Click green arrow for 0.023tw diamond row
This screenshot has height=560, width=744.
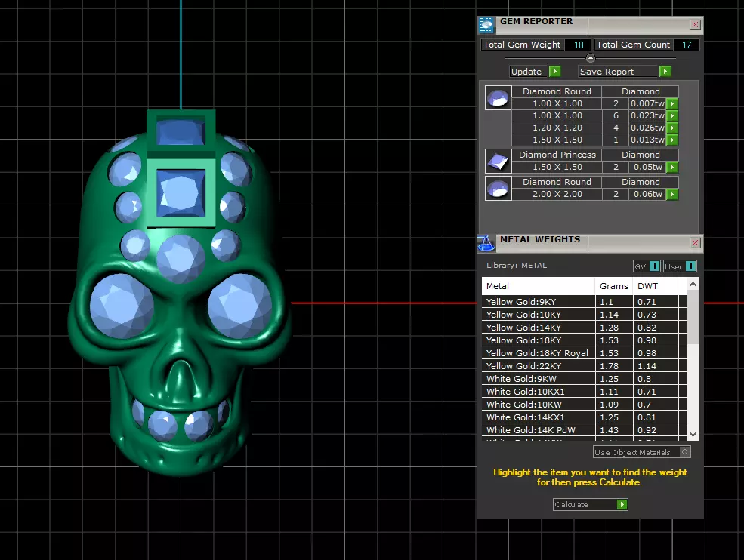pyautogui.click(x=672, y=115)
